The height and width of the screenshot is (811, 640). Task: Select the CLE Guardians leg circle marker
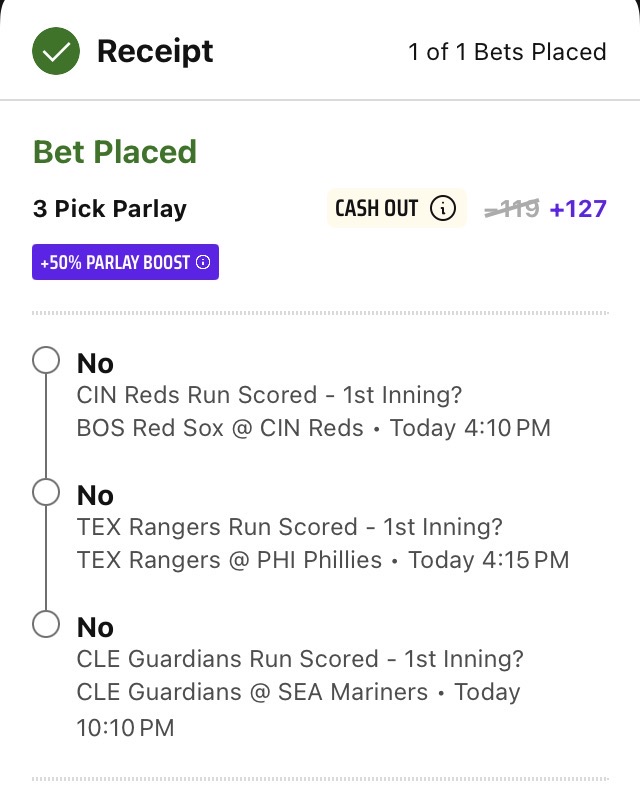[46, 624]
